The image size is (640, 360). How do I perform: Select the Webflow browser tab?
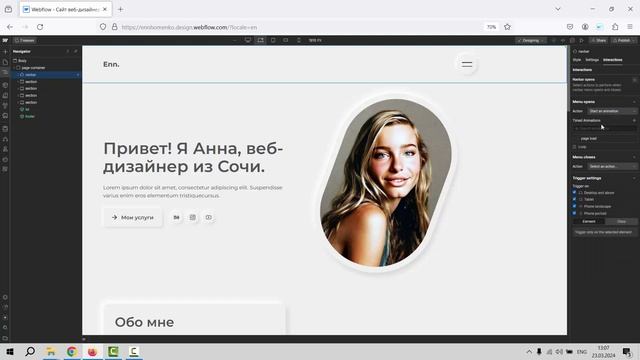point(65,9)
